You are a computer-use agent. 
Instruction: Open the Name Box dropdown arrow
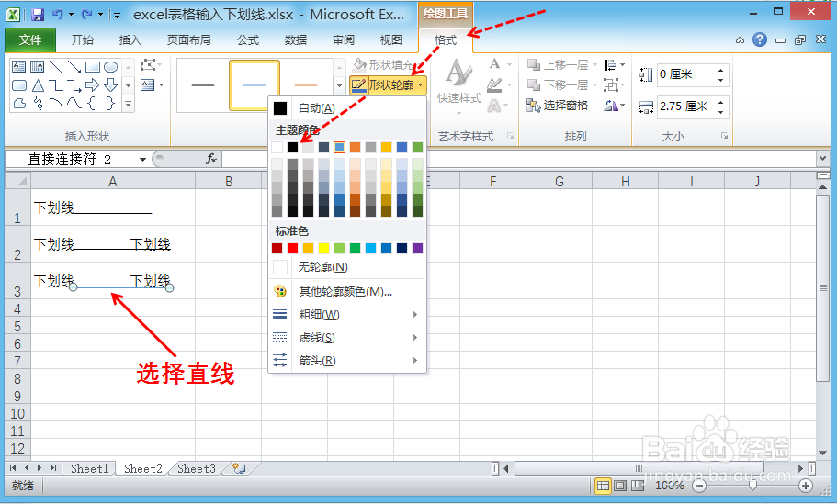coord(142,160)
